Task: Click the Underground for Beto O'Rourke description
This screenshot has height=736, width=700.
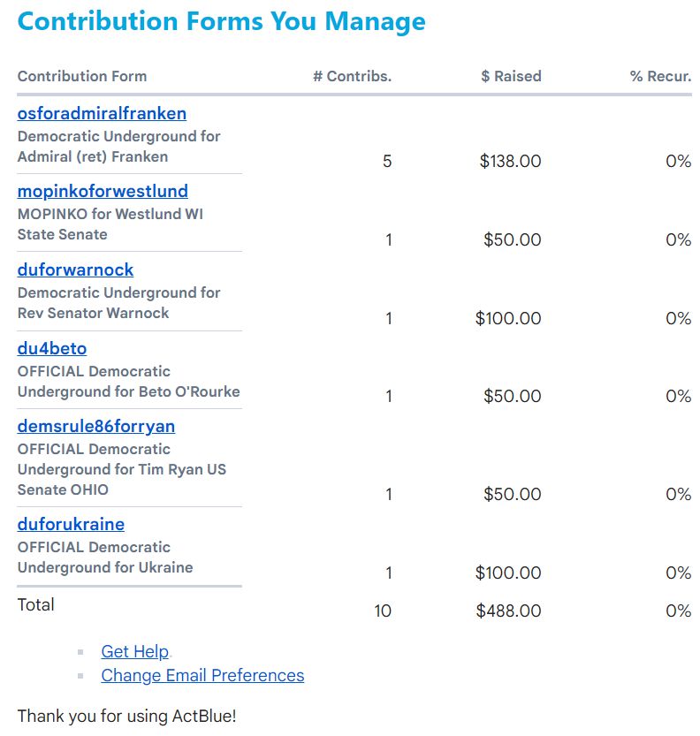Action: pyautogui.click(x=129, y=392)
